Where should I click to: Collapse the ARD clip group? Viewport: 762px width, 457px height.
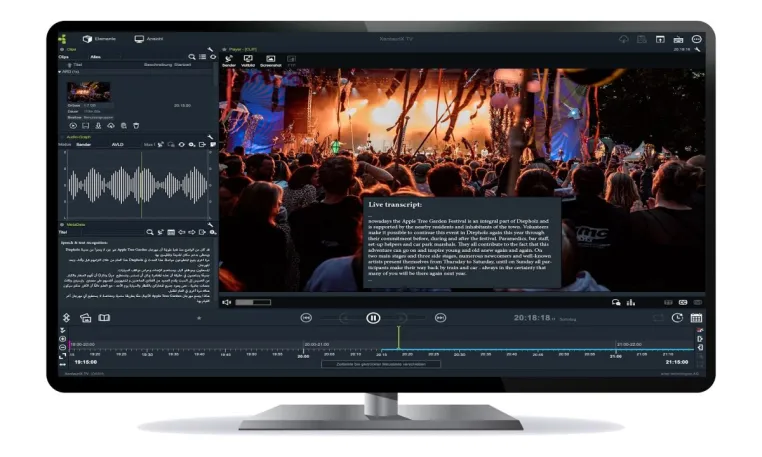(60, 71)
